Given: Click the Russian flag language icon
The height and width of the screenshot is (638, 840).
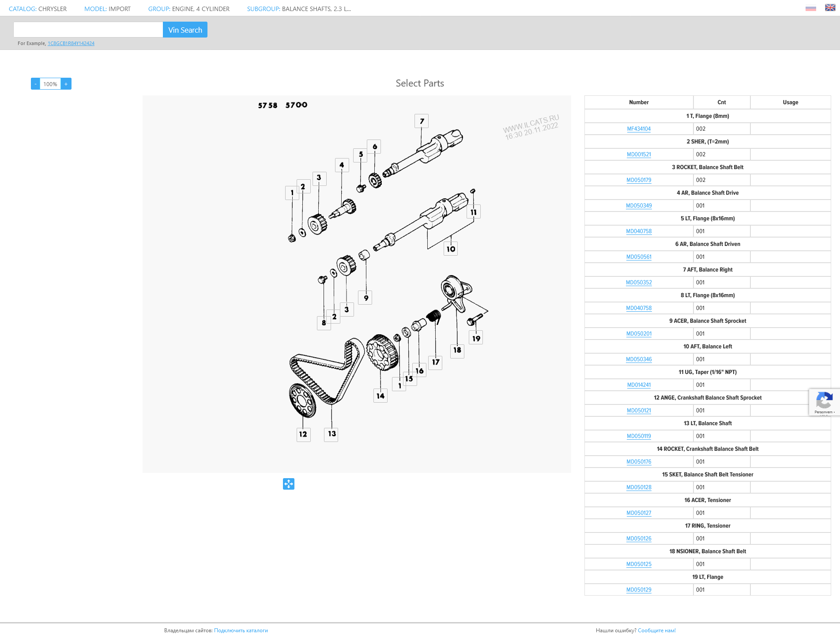Looking at the screenshot, I should coord(810,8).
